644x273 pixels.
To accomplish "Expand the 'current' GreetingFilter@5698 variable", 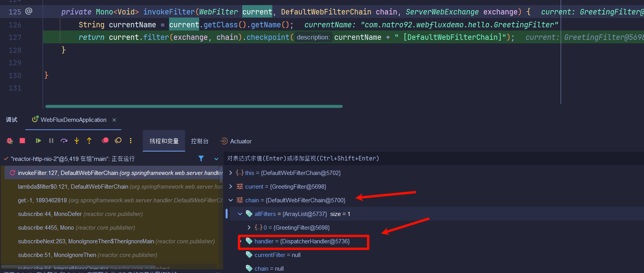I will point(230,186).
